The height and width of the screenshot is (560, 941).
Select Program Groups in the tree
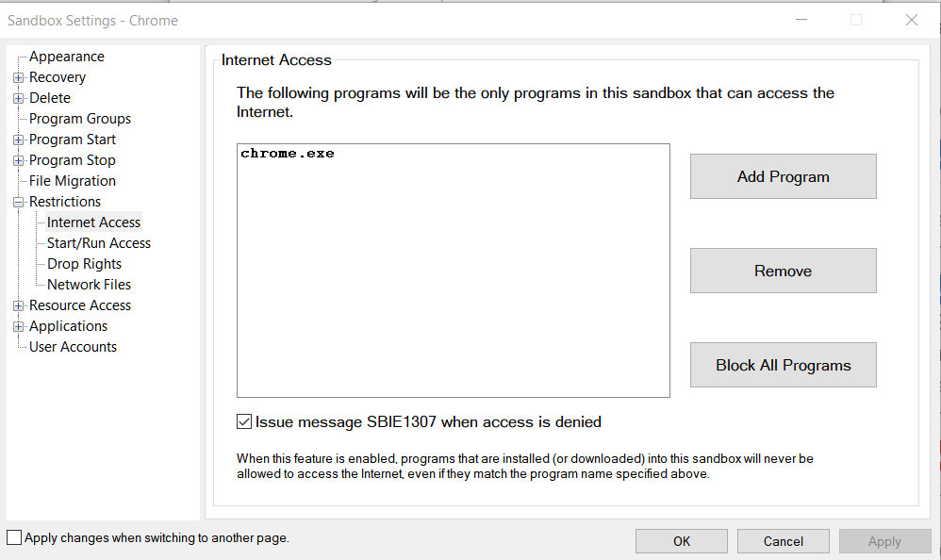[x=79, y=119]
